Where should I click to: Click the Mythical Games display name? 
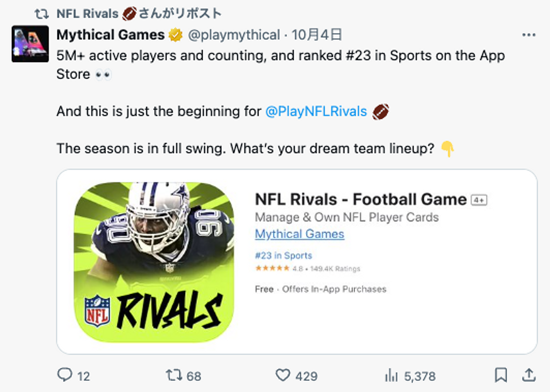pyautogui.click(x=111, y=35)
